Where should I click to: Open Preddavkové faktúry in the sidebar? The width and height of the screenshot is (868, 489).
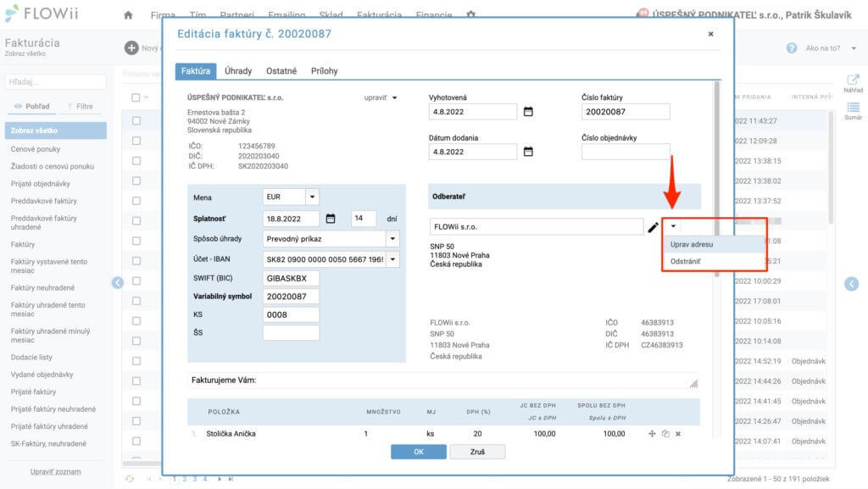tap(44, 202)
